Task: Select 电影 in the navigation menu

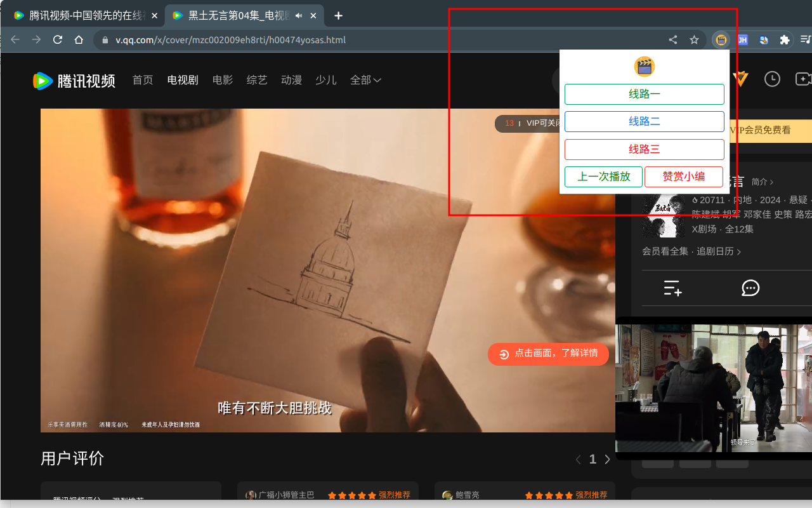Action: click(222, 80)
